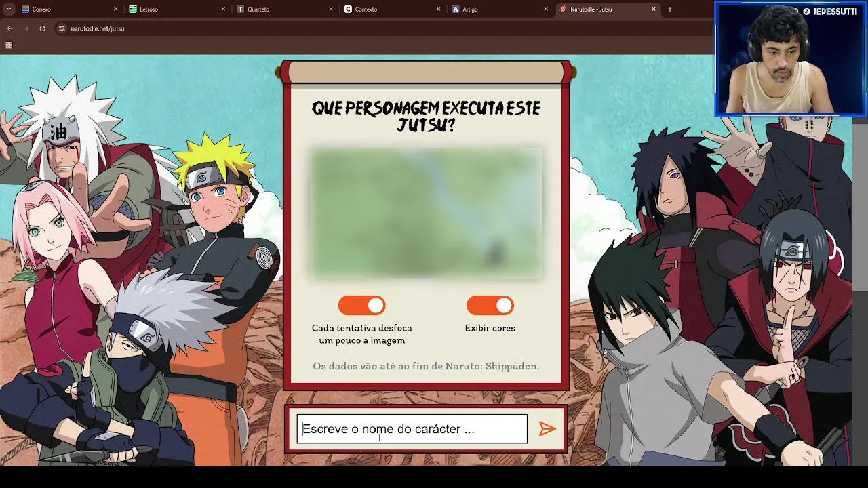Click the webcam overlay of the streamer

[x=790, y=59]
